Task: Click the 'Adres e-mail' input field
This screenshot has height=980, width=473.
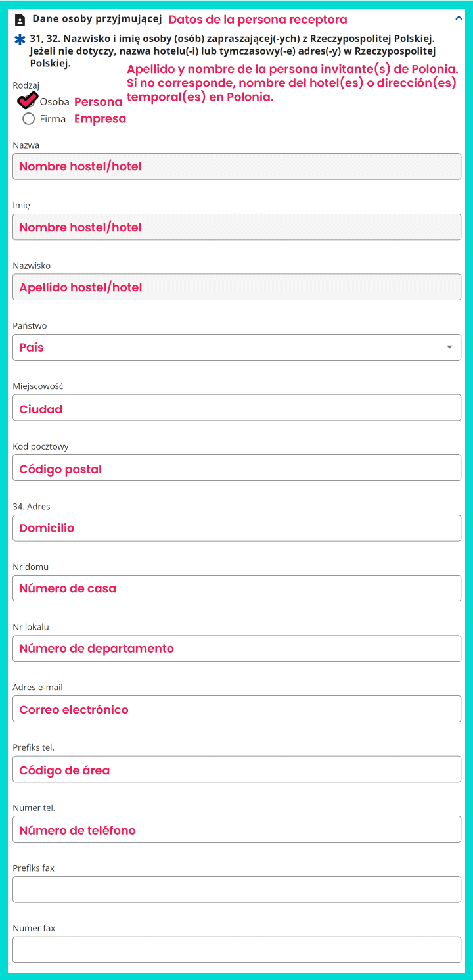Action: pyautogui.click(x=236, y=709)
